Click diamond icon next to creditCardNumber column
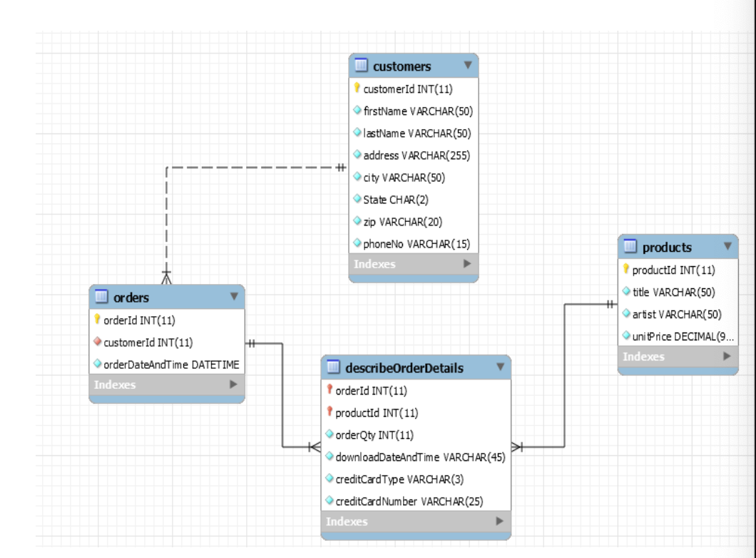Viewport: 756px width, 558px height. 330,500
